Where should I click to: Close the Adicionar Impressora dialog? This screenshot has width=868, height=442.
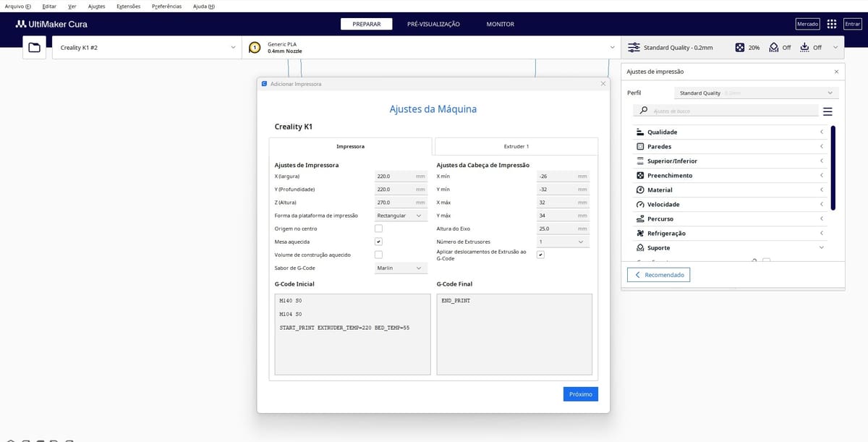click(603, 84)
